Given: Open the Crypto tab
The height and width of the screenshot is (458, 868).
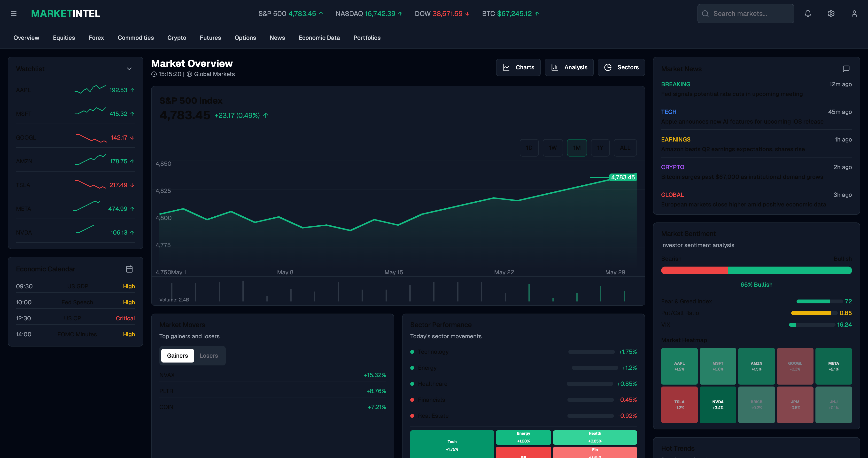Looking at the screenshot, I should pos(177,38).
